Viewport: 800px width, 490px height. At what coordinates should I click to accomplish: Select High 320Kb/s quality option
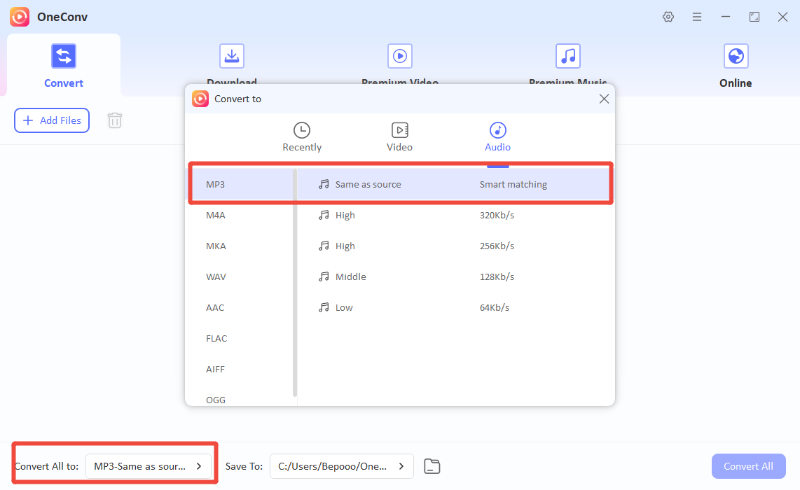point(454,215)
